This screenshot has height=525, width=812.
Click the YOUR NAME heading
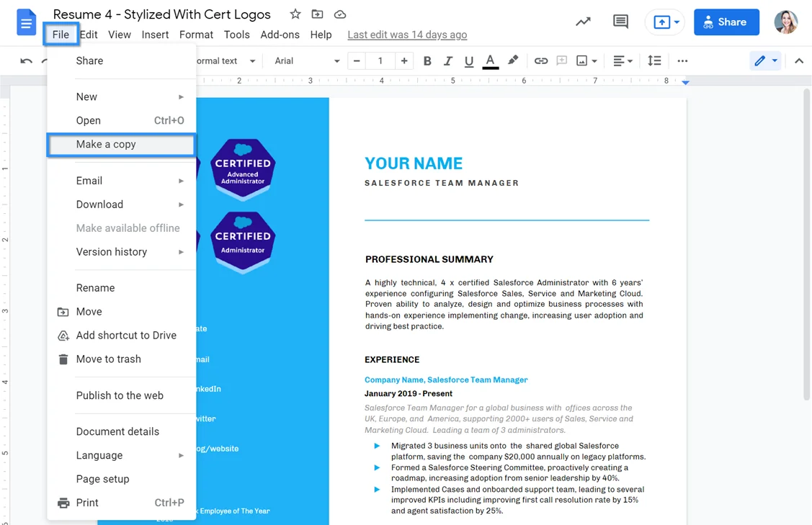click(x=414, y=163)
